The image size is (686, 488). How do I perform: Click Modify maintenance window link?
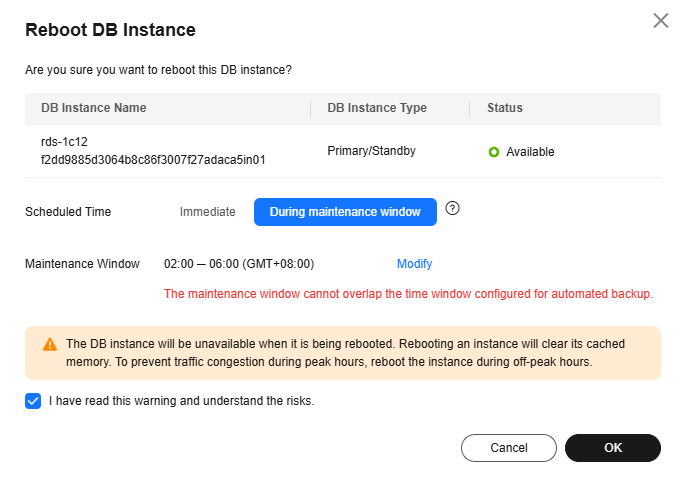414,264
